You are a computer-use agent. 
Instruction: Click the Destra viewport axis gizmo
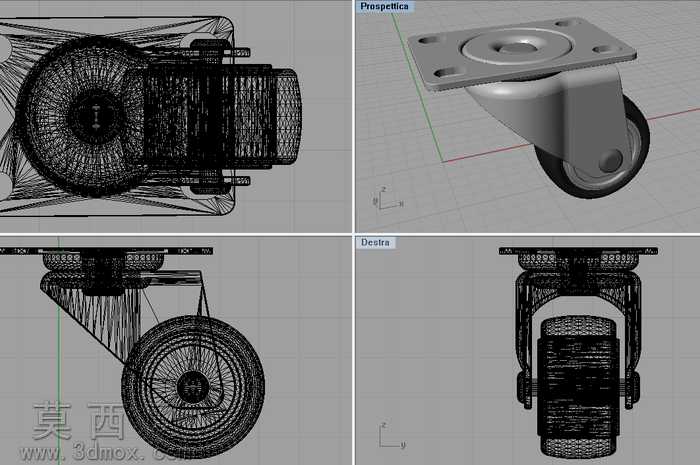392,436
